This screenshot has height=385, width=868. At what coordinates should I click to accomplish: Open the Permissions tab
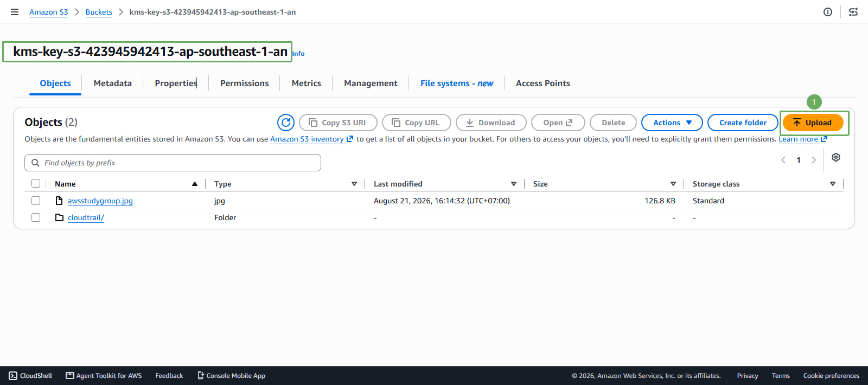coord(245,84)
